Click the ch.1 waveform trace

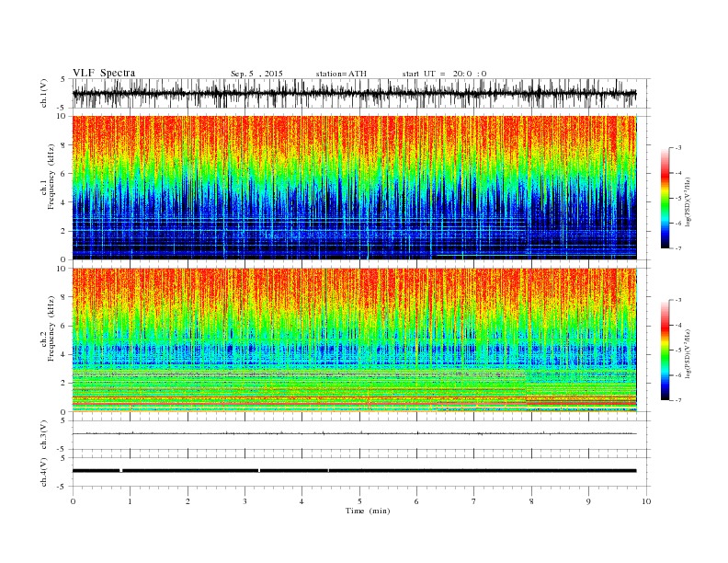(x=354, y=93)
